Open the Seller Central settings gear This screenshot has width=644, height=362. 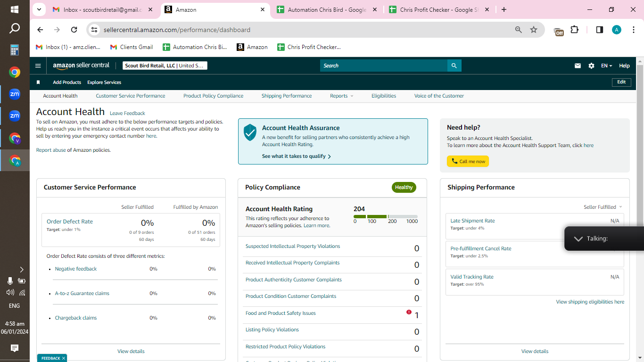[591, 66]
